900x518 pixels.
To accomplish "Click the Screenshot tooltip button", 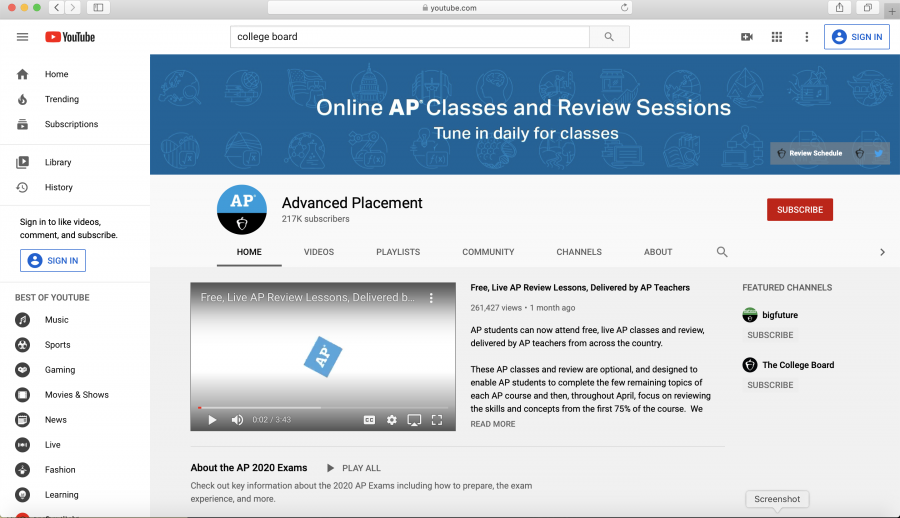I will pyautogui.click(x=777, y=499).
